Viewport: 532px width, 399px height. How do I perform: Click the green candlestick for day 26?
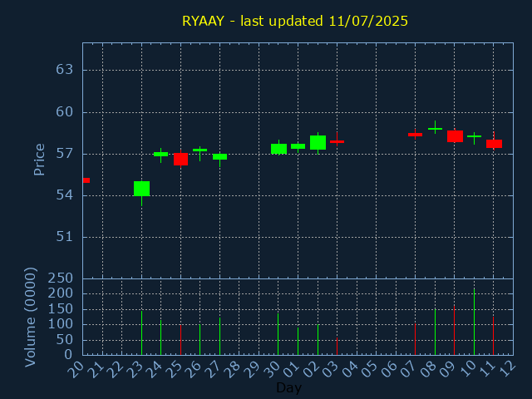pos(199,150)
